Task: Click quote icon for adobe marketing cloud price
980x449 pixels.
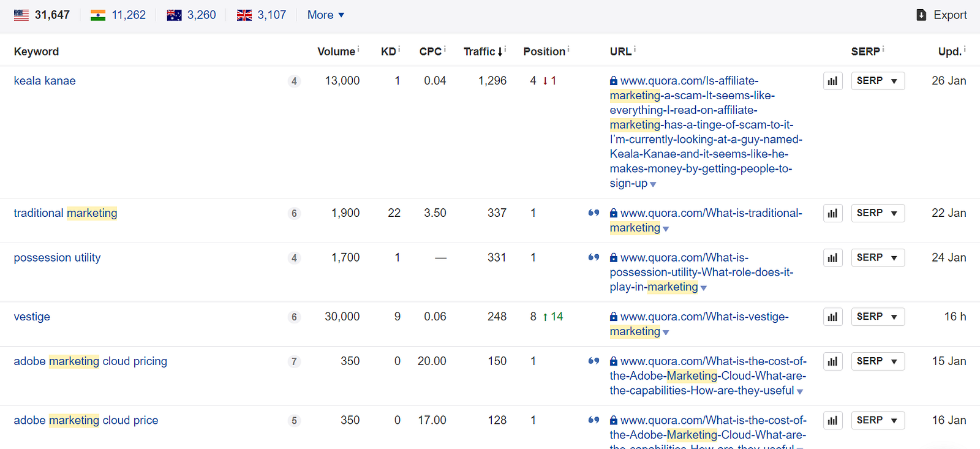Action: (x=594, y=420)
